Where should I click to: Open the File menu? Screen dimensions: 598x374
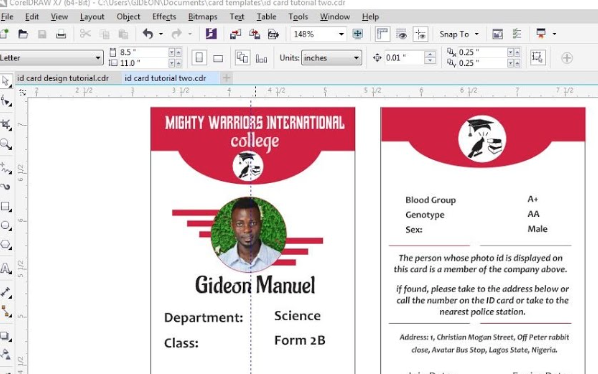coord(7,17)
